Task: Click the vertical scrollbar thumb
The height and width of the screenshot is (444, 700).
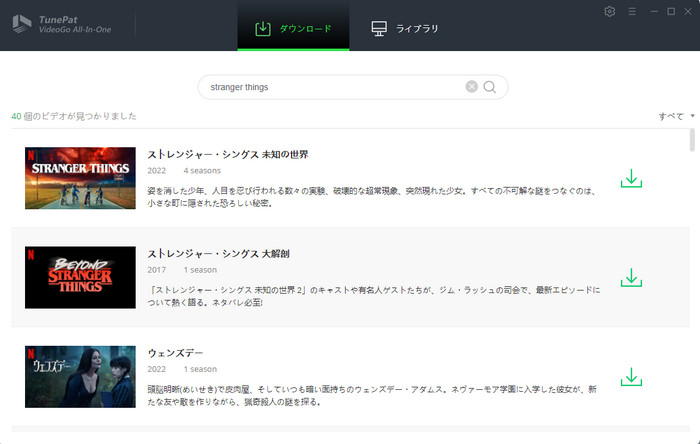Action: tap(692, 140)
